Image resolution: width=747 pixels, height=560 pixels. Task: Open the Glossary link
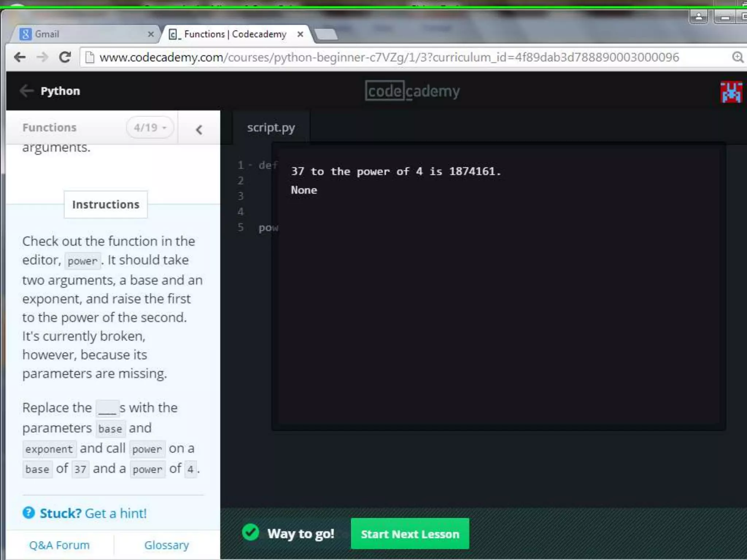(167, 545)
